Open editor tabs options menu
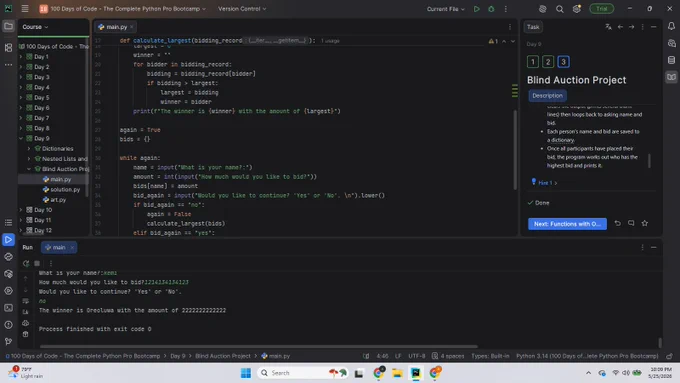This screenshot has width=680, height=383. pos(510,27)
